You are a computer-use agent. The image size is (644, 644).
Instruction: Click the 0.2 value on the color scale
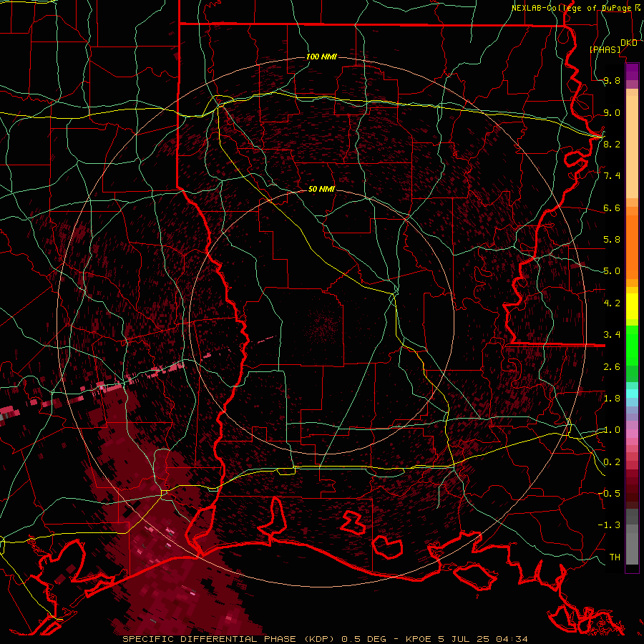[612, 462]
